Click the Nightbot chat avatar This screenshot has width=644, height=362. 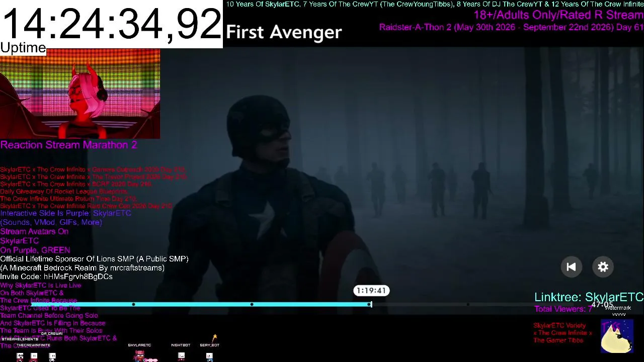pyautogui.click(x=181, y=356)
